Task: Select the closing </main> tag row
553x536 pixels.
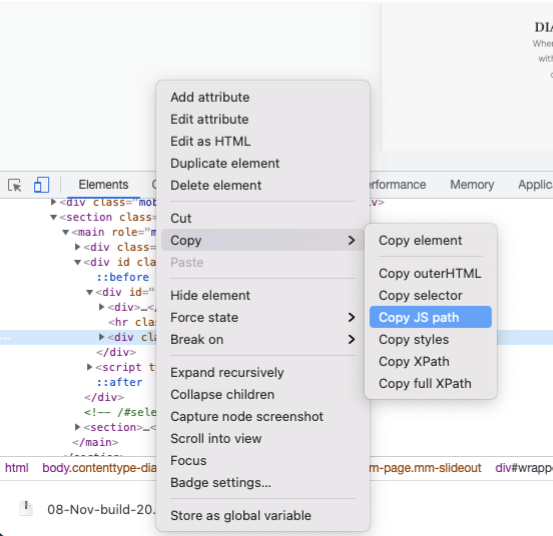Action: pos(95,442)
